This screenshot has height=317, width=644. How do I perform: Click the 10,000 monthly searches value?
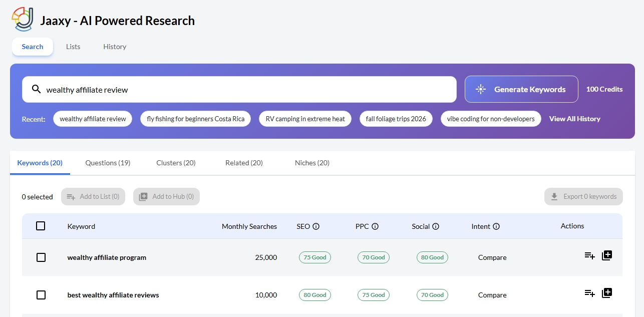(266, 295)
